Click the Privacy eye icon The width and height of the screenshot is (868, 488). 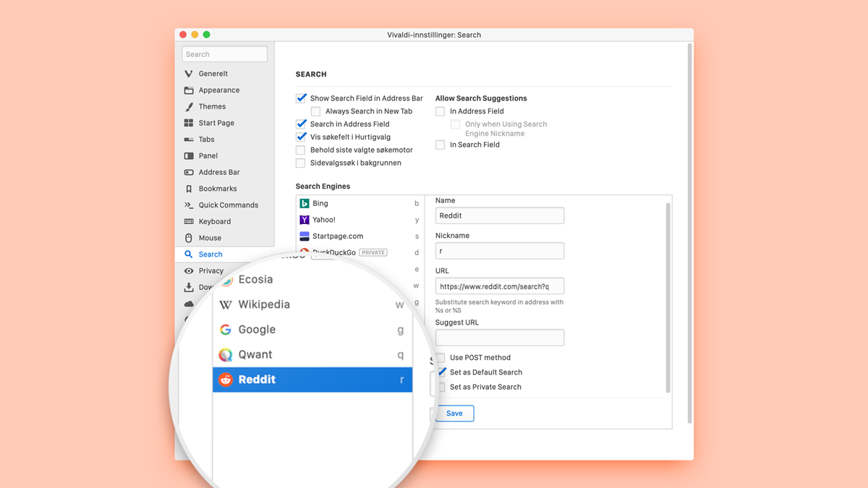click(x=189, y=271)
